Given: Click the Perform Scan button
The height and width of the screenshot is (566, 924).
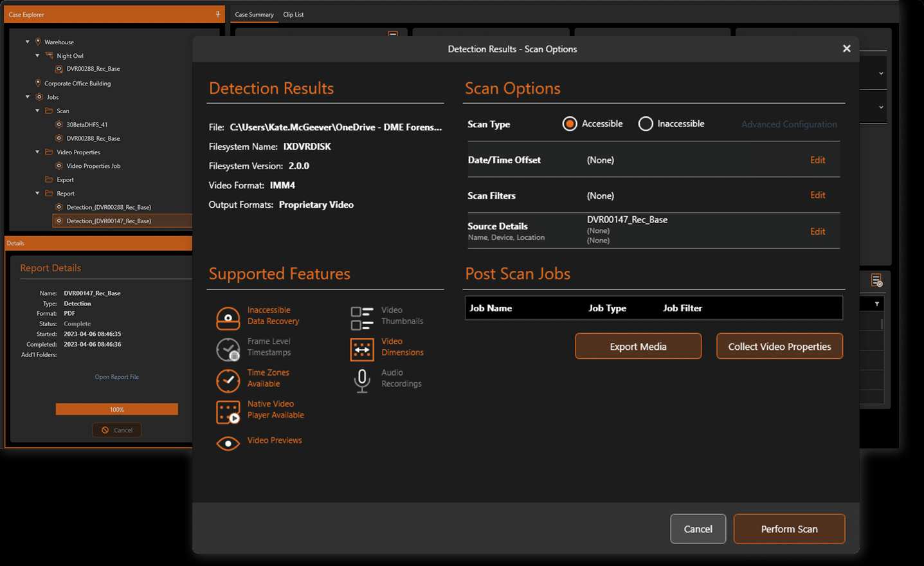Looking at the screenshot, I should coord(789,529).
